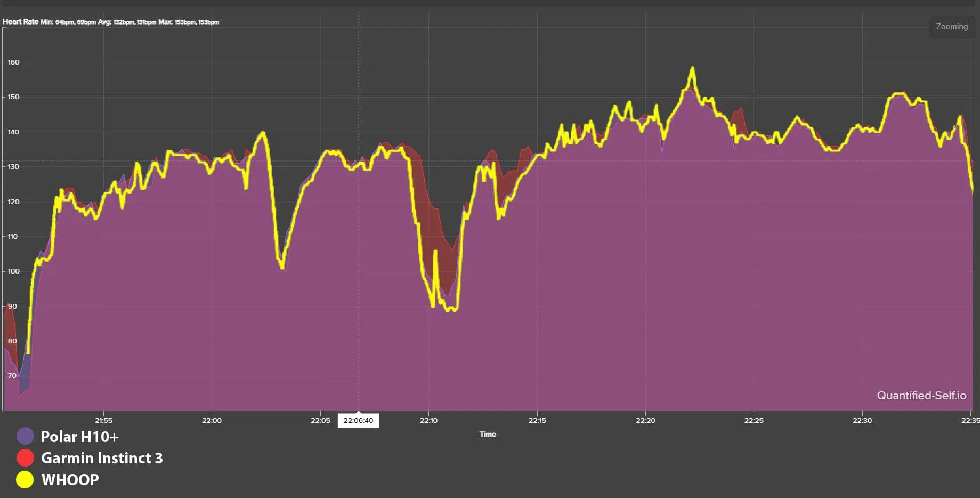The width and height of the screenshot is (980, 498).
Task: Click the purple Polar H10+ legend circle
Action: (x=25, y=436)
